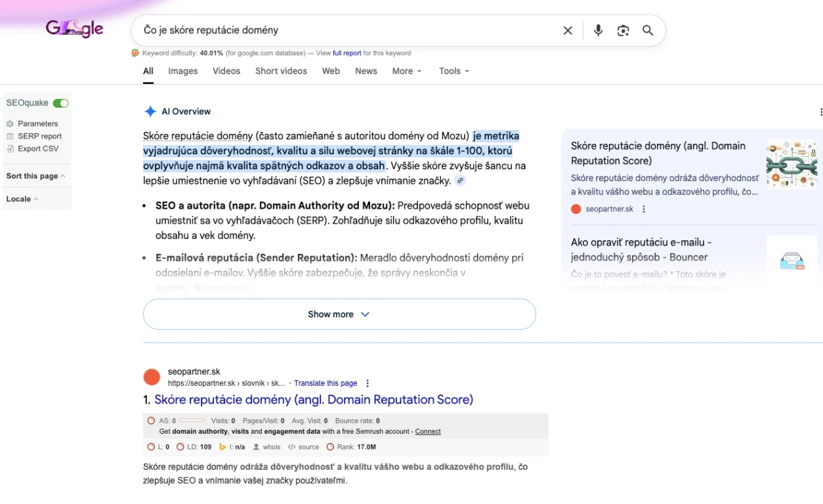Screen dimensions: 823x504
Task: Open Google Lens image search icon
Action: pyautogui.click(x=623, y=31)
